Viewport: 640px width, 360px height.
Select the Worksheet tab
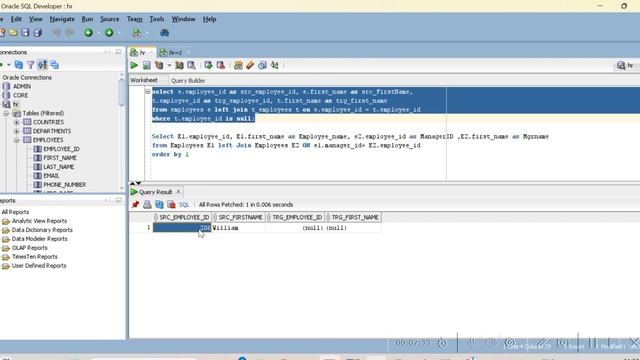point(144,80)
